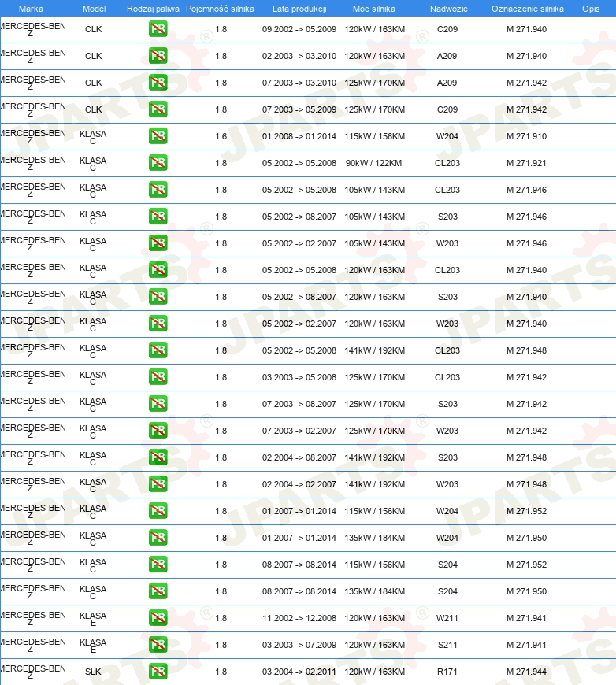Click the fuel icon in the S204 M 271.952 row
This screenshot has height=685, width=616.
(158, 565)
